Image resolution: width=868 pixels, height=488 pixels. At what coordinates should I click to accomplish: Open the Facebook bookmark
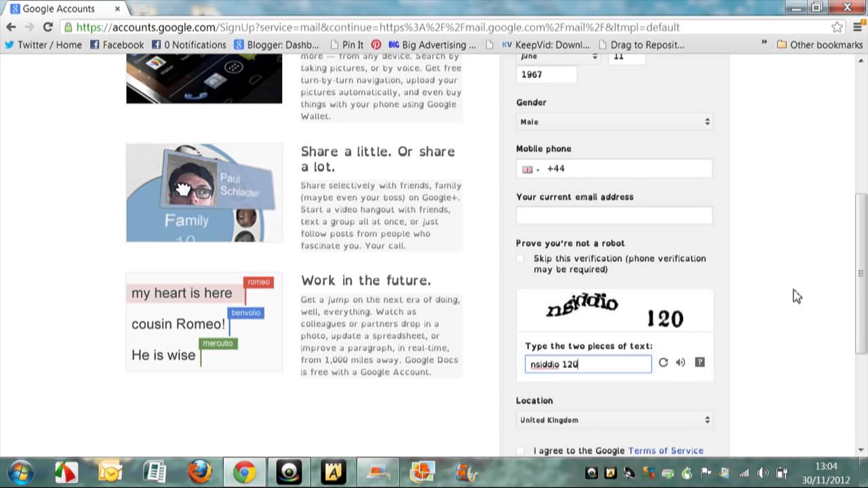click(116, 45)
